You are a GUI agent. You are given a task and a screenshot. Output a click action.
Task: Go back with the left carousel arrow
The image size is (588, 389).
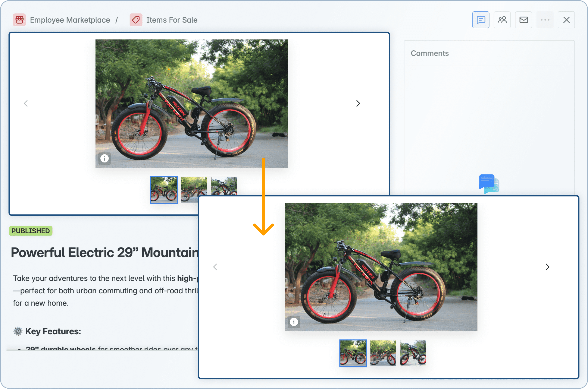26,104
